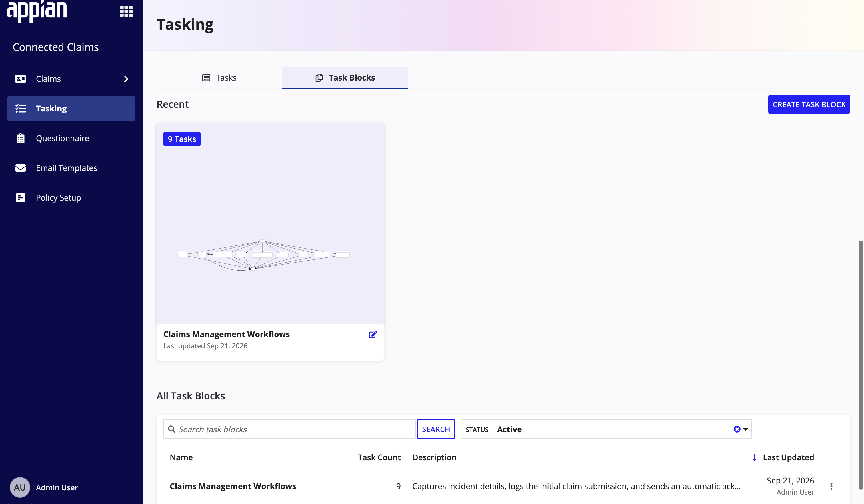Image resolution: width=864 pixels, height=504 pixels.
Task: Open Policy Setup
Action: (71, 198)
